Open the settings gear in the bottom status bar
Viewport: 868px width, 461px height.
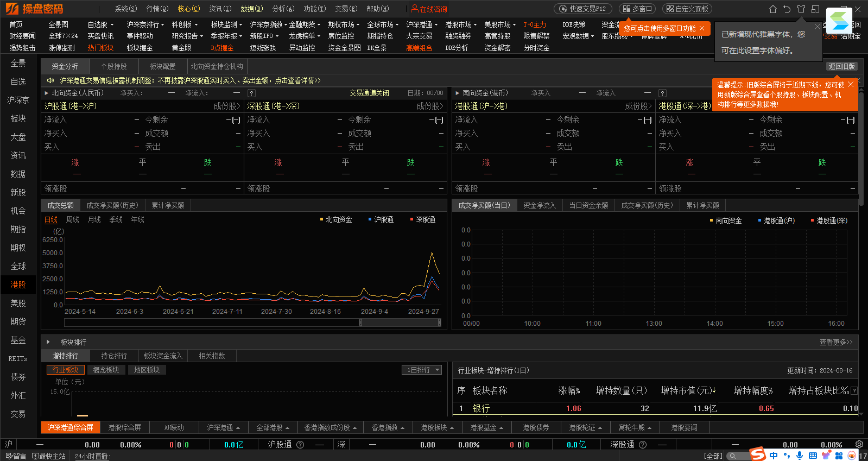[x=859, y=444]
